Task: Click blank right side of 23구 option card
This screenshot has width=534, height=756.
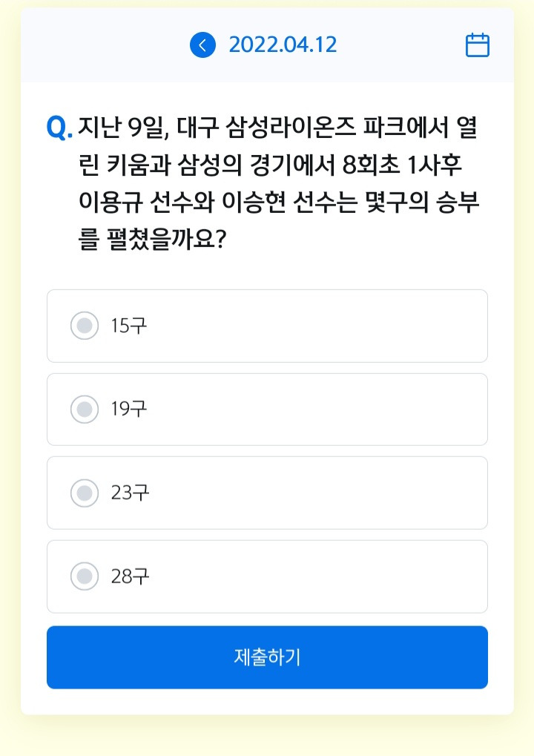Action: (x=337, y=493)
